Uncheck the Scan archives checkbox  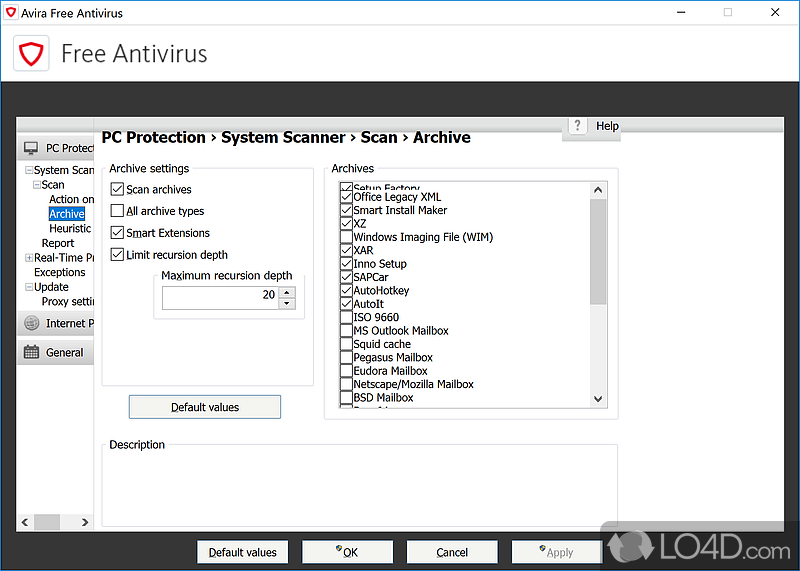117,189
